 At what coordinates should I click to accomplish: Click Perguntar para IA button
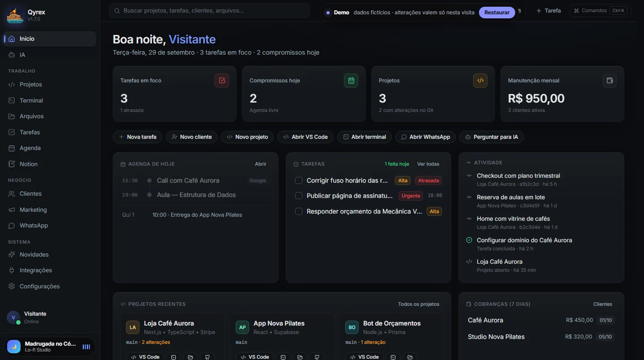(x=491, y=137)
